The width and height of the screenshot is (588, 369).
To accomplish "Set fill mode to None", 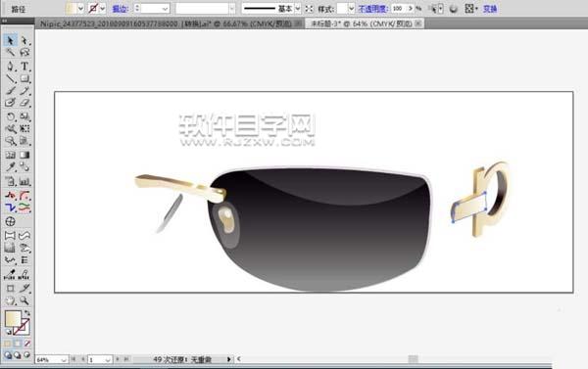I will coord(27,344).
